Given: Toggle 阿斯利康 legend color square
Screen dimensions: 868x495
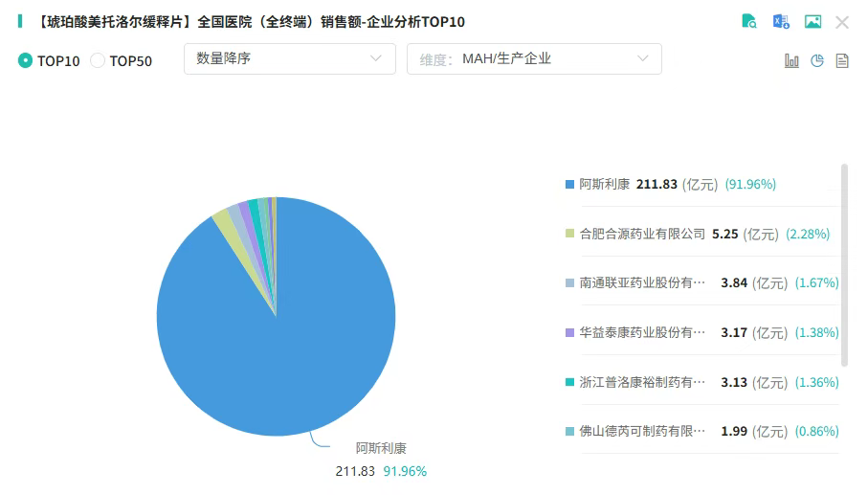Looking at the screenshot, I should [570, 184].
